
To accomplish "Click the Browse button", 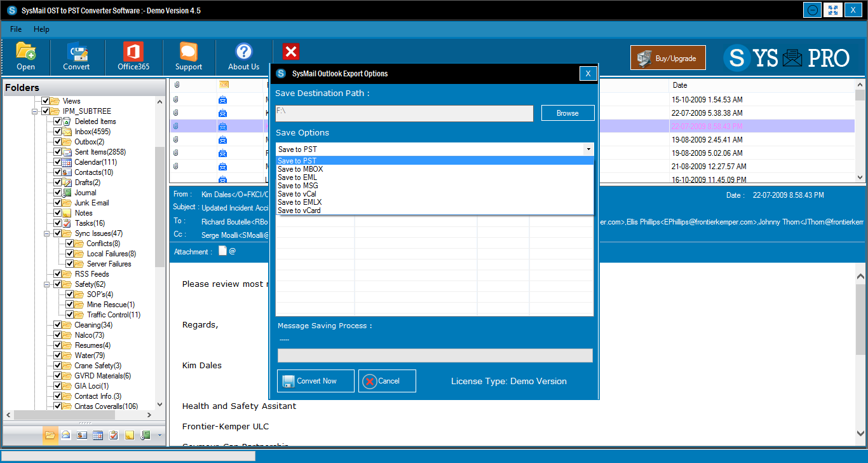I will [x=567, y=113].
